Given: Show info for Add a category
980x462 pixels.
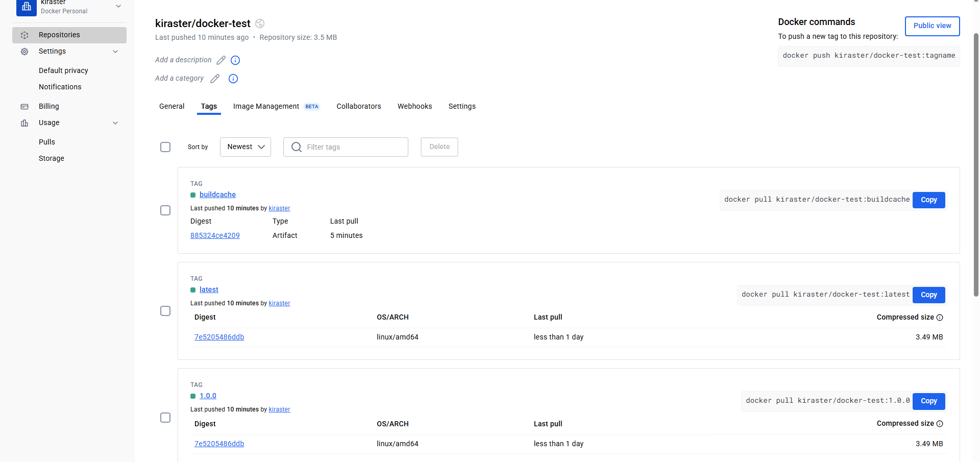Looking at the screenshot, I should pyautogui.click(x=233, y=79).
